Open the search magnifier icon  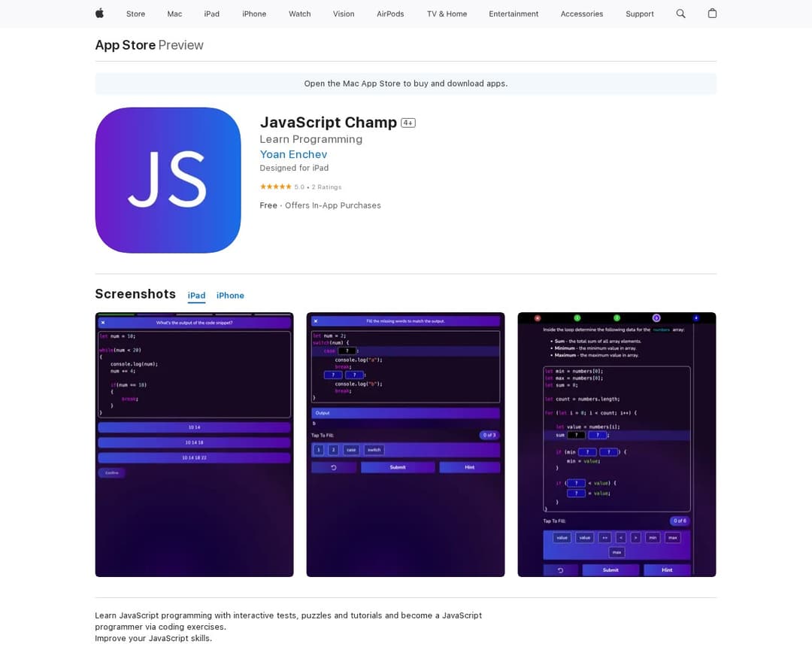(x=680, y=14)
